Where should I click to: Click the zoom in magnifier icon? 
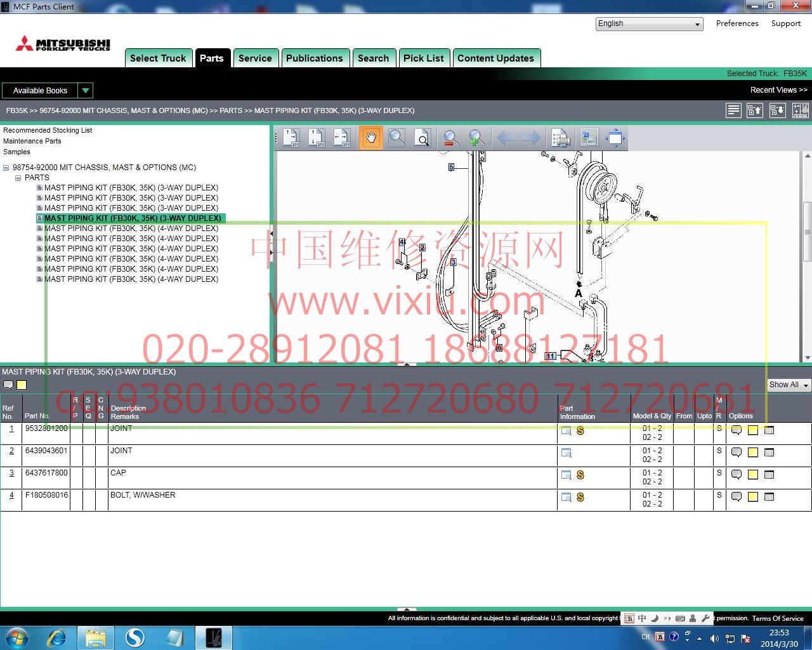pyautogui.click(x=476, y=138)
